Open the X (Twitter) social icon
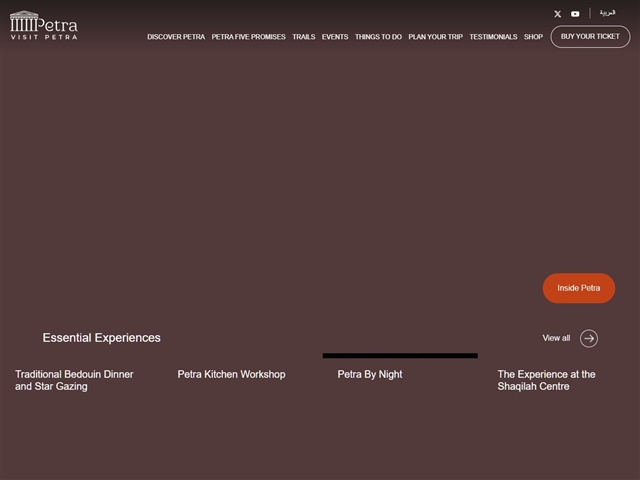Viewport: 640px width, 480px height. [x=558, y=14]
